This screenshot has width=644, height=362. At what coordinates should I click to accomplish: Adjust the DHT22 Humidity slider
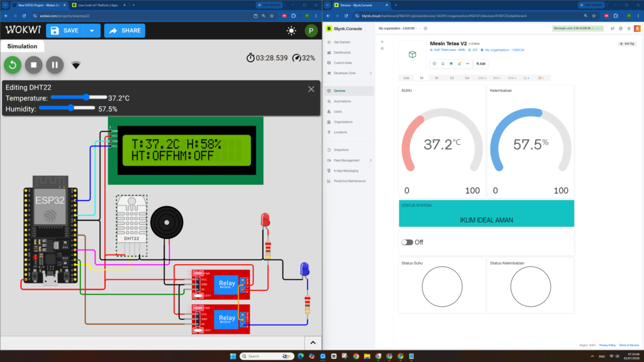[67, 108]
